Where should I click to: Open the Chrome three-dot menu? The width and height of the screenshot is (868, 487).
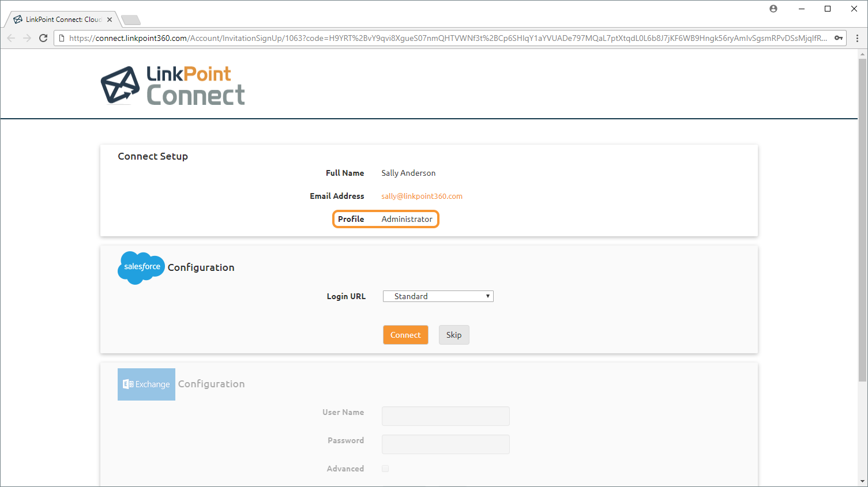[857, 38]
